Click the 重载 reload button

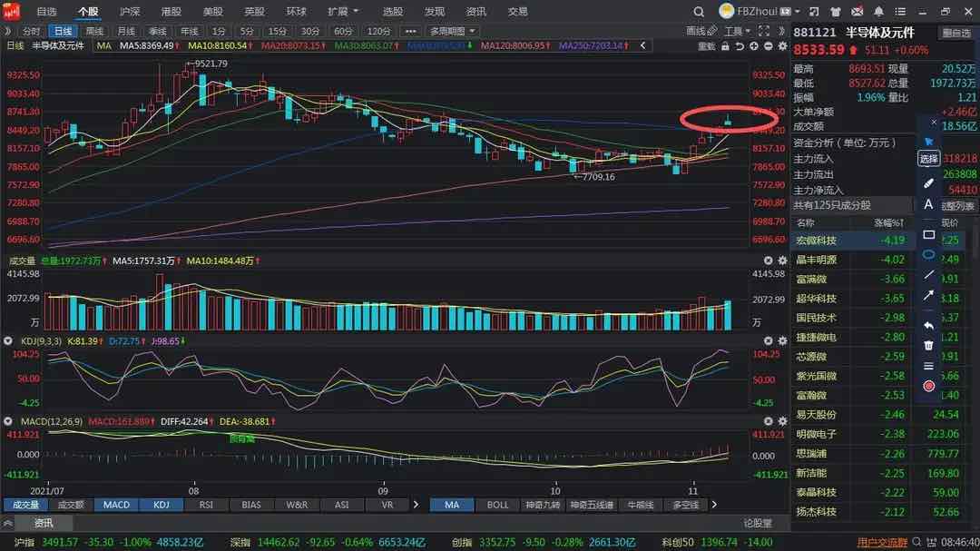[x=706, y=46]
